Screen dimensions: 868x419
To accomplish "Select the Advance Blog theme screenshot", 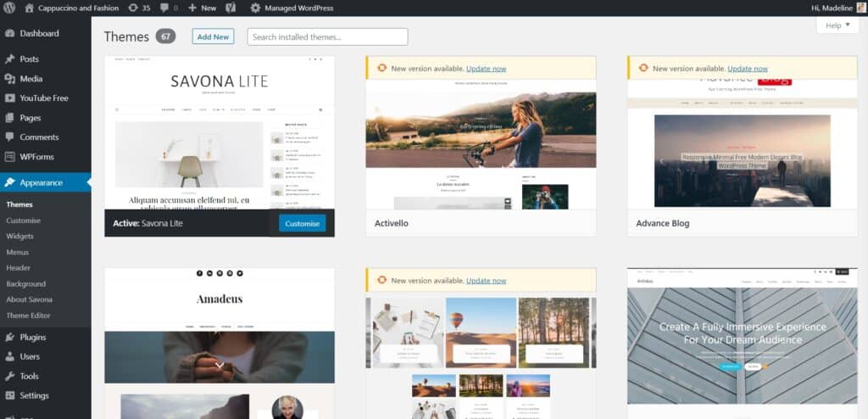I will tap(743, 144).
